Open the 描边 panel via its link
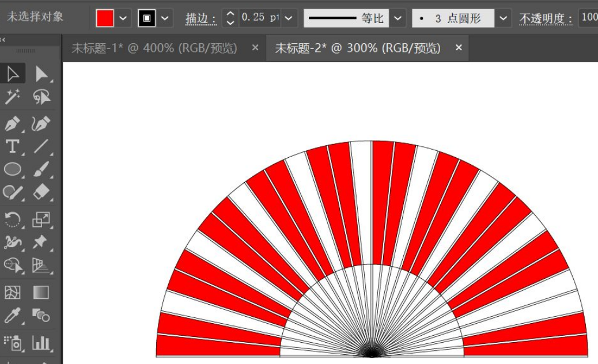The width and height of the screenshot is (598, 364). click(200, 18)
